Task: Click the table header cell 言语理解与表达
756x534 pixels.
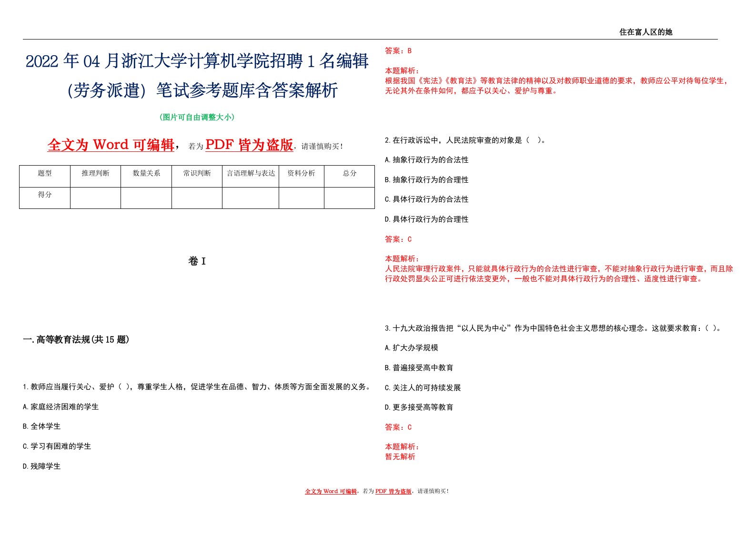Action: coord(251,173)
